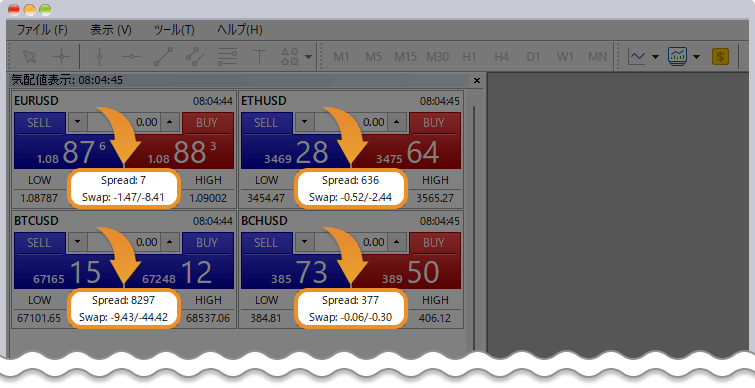Open the indicators chart dropdown arrow
The image size is (755, 388).
coord(696,57)
